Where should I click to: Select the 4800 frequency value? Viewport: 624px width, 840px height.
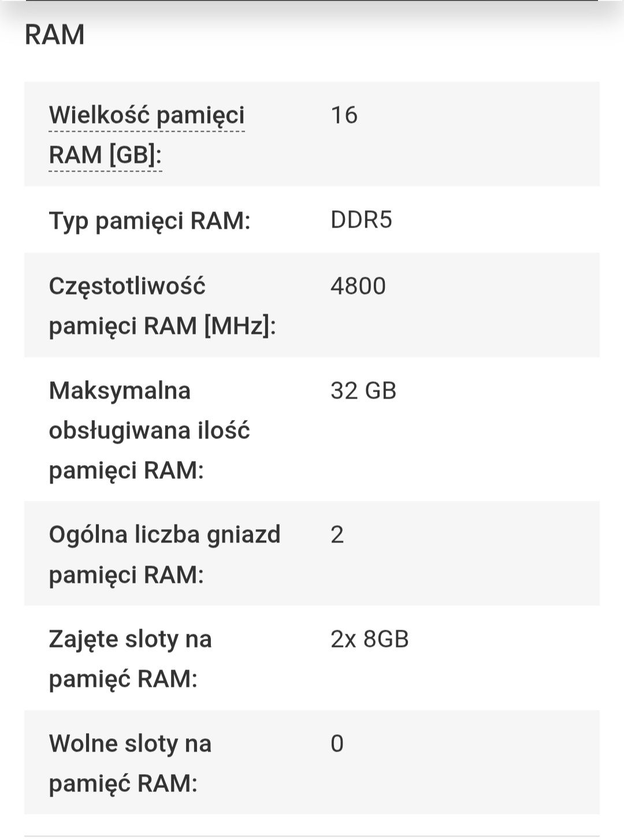pos(358,286)
